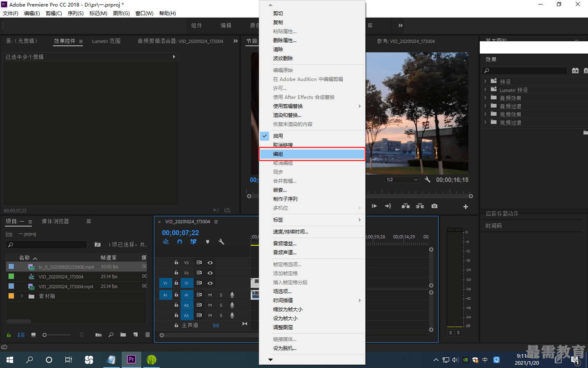Switch to Lumetri 范围 tab

click(106, 41)
